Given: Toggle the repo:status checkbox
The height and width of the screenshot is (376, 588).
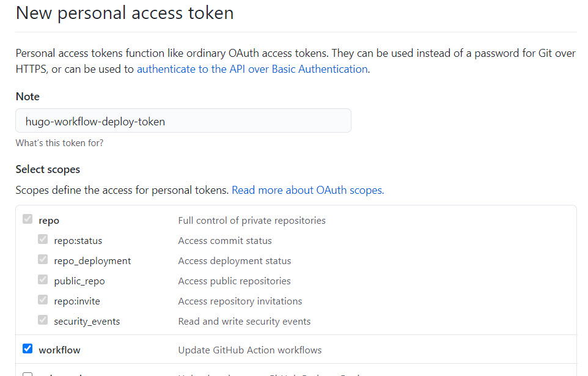Looking at the screenshot, I should click(x=43, y=240).
